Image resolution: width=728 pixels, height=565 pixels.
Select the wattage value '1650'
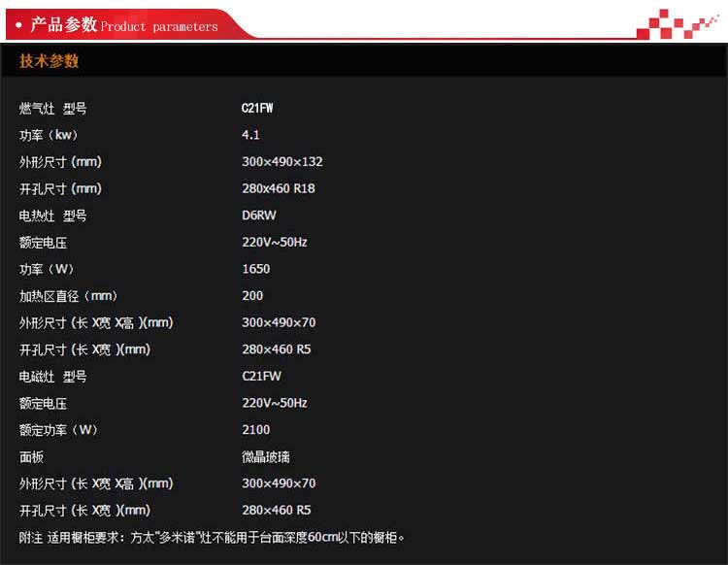pyautogui.click(x=255, y=269)
